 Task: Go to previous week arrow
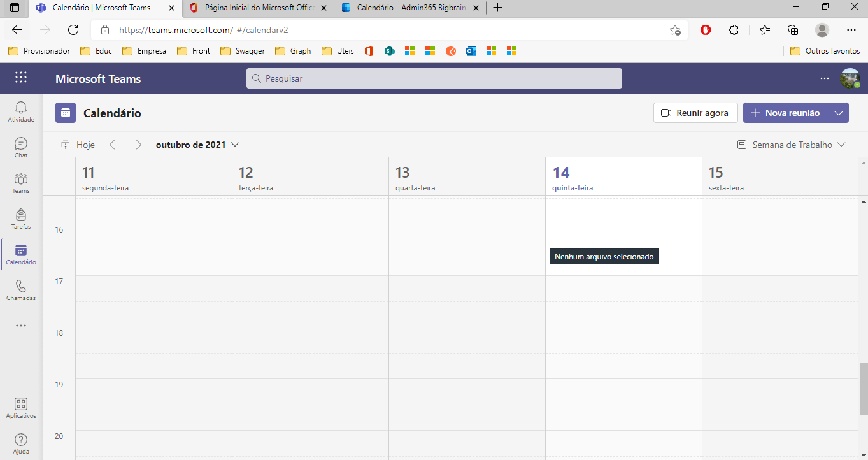[x=113, y=145]
